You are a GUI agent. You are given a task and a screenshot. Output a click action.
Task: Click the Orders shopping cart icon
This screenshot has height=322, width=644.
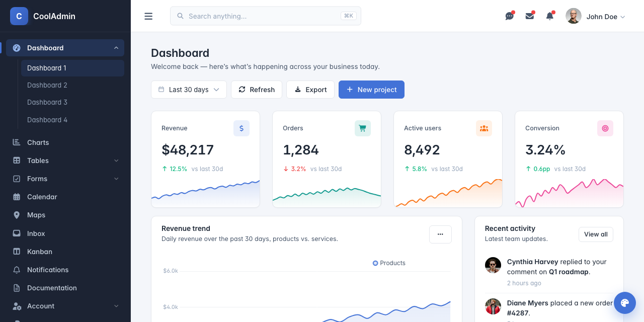(x=363, y=128)
